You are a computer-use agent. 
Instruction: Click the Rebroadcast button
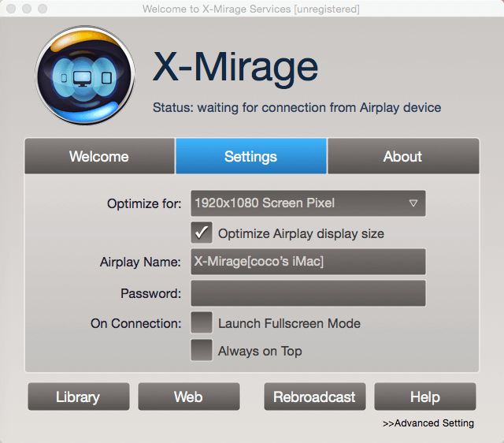click(314, 396)
